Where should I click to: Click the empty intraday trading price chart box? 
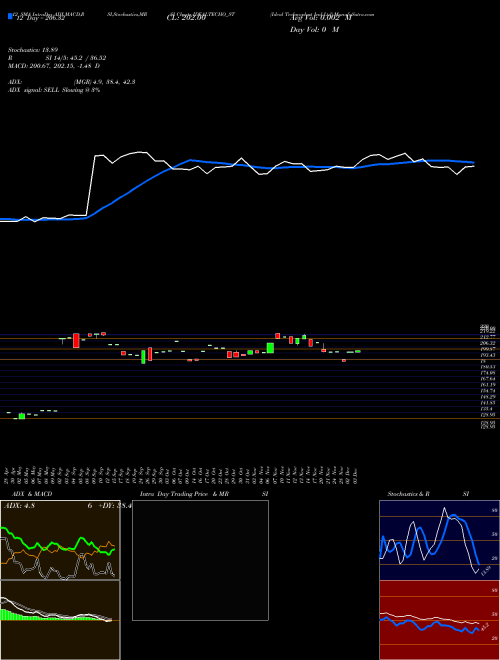click(x=200, y=560)
